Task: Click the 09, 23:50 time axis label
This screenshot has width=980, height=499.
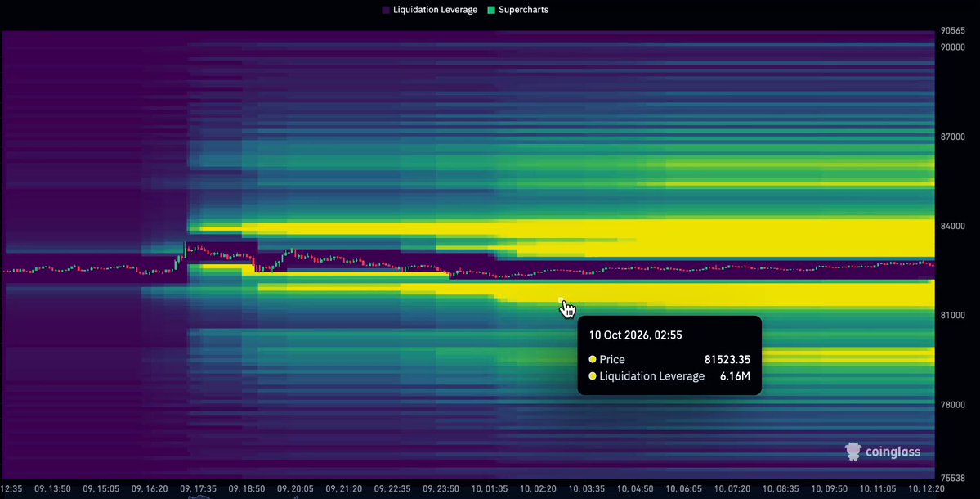Action: [441, 489]
